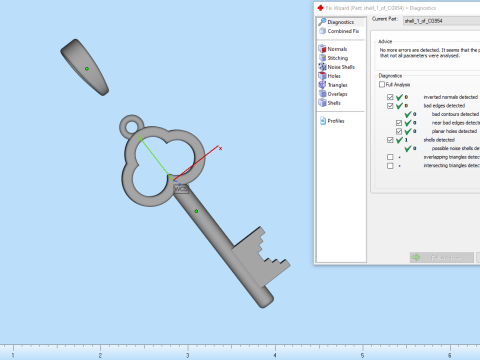Click the 'inverted normals detected' label

tap(451, 97)
